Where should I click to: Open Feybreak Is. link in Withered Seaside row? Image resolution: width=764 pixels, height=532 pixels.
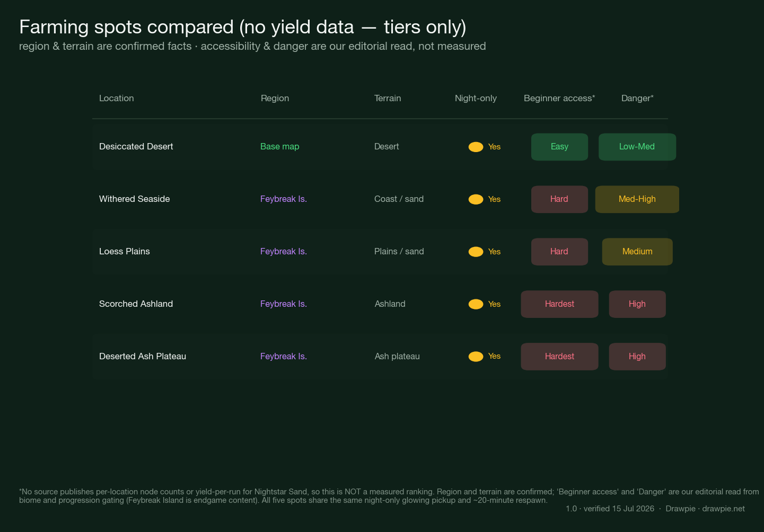click(284, 199)
